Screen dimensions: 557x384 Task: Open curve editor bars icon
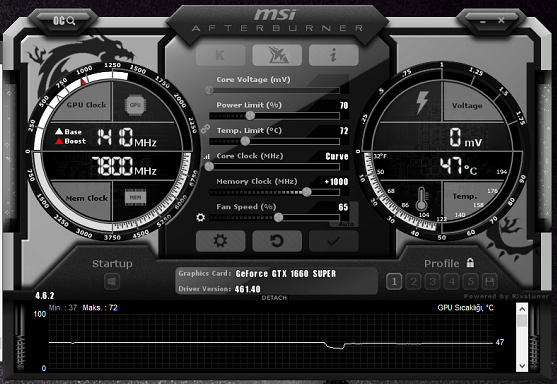[x=207, y=156]
